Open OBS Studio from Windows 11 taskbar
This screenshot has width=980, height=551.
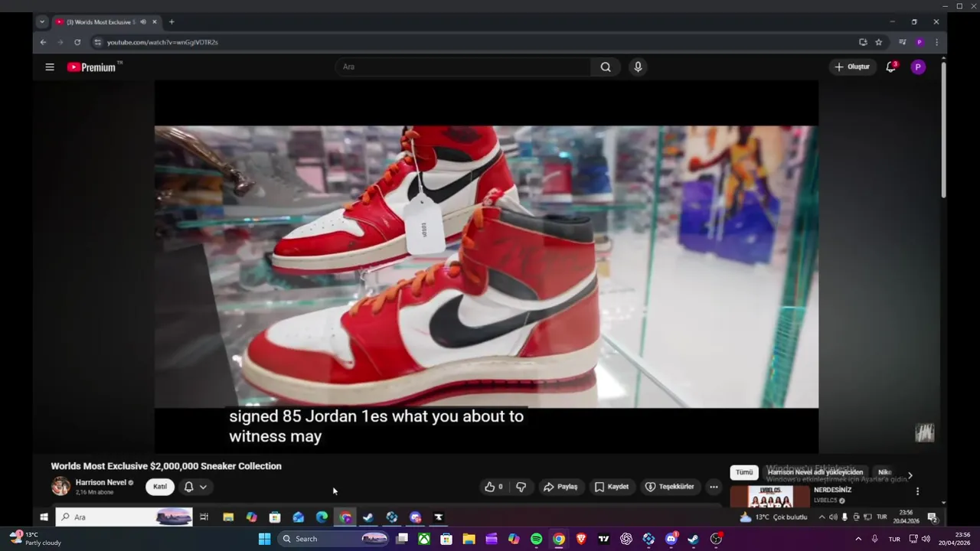(x=716, y=539)
